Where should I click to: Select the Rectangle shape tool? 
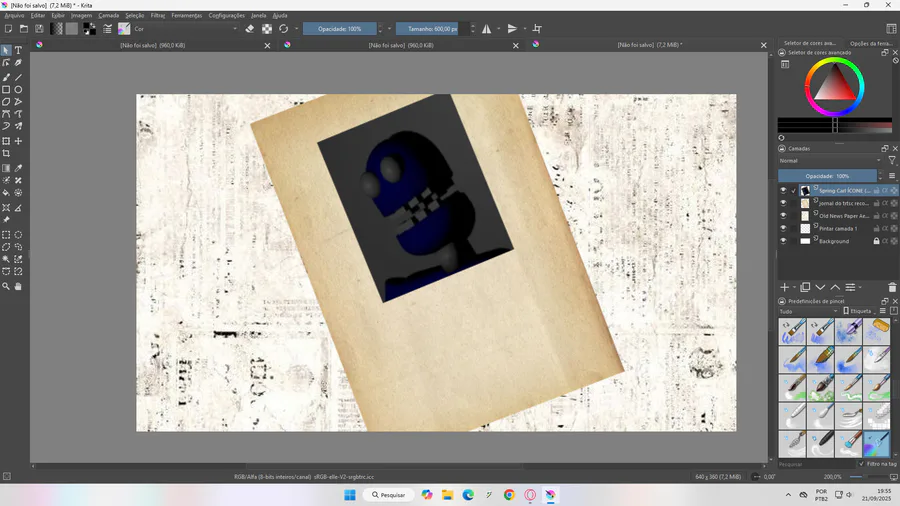pyautogui.click(x=6, y=89)
